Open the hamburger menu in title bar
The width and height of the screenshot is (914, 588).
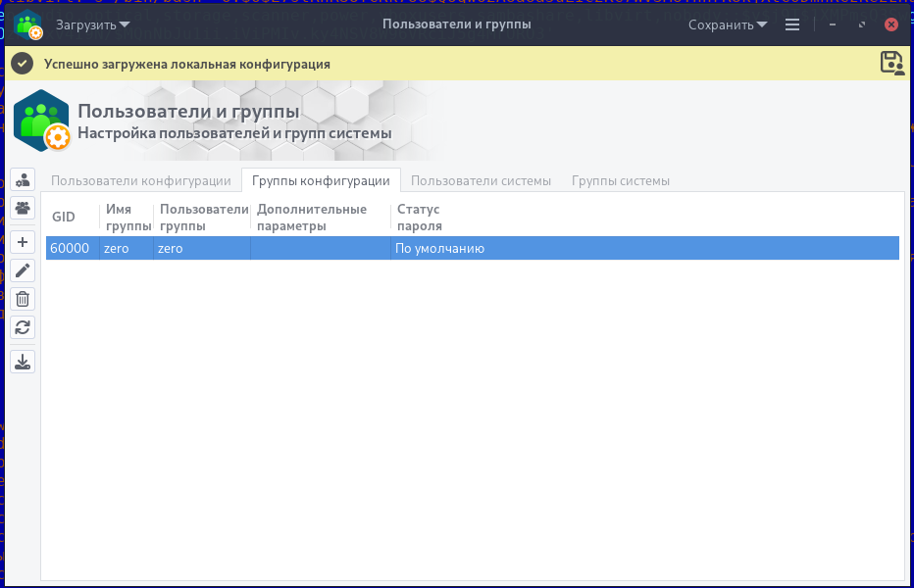792,24
